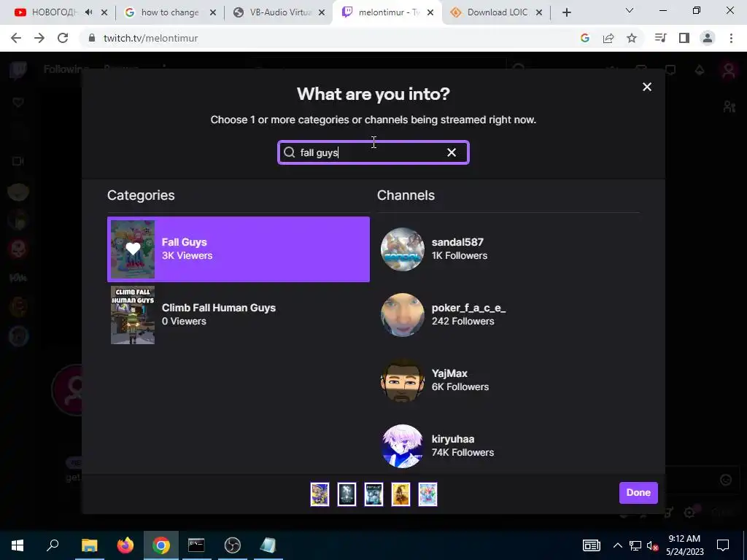This screenshot has width=747, height=560.
Task: Click the fourth selected category thumbnail at bottom
Action: pos(400,494)
